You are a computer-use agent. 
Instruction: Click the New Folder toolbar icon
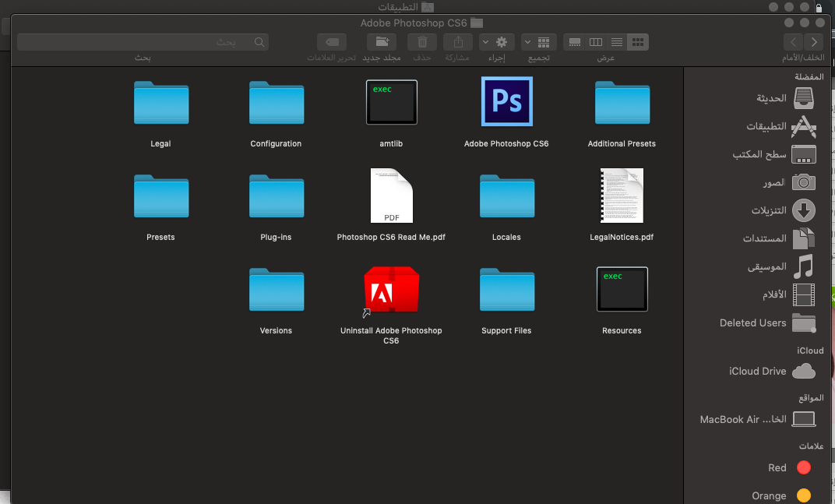[x=382, y=42]
